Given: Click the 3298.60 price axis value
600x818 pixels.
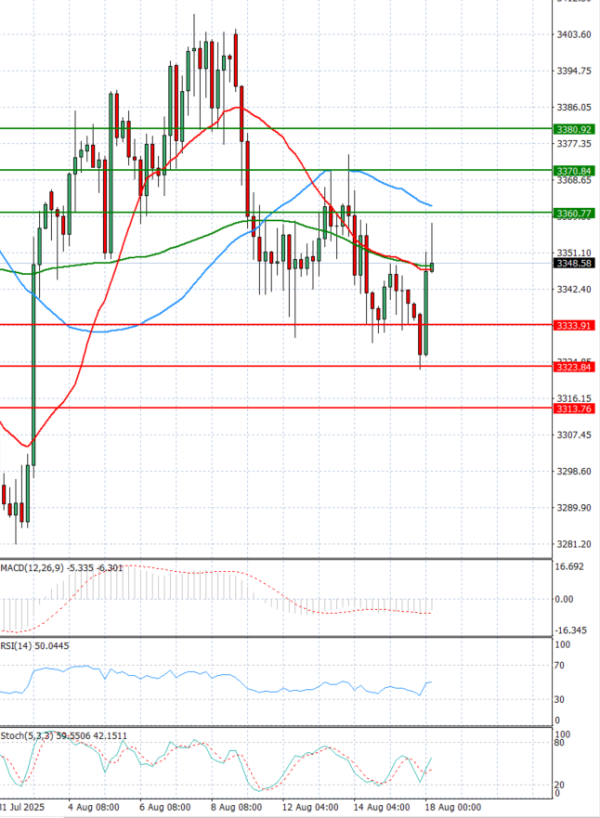Looking at the screenshot, I should [x=574, y=472].
